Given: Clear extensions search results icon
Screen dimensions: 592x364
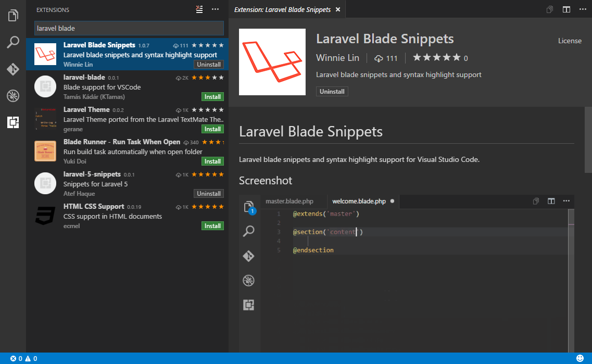Looking at the screenshot, I should (199, 9).
